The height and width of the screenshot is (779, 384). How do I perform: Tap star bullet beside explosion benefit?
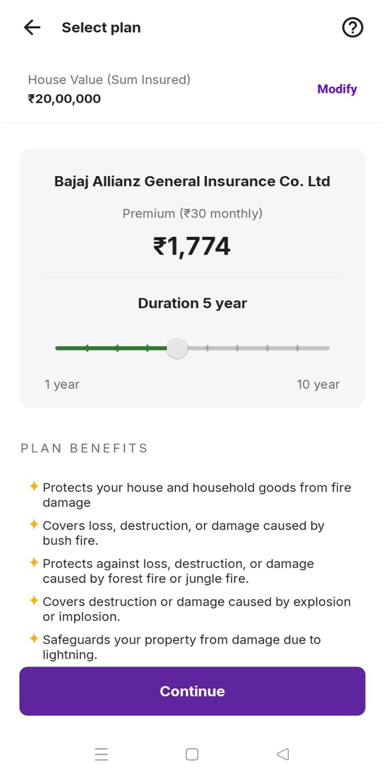point(34,601)
